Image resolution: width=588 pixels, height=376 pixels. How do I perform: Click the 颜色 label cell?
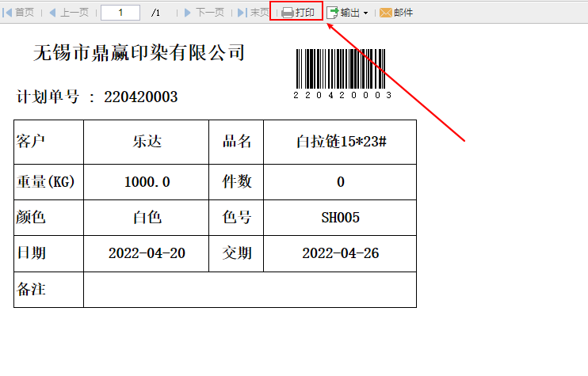tap(49, 218)
